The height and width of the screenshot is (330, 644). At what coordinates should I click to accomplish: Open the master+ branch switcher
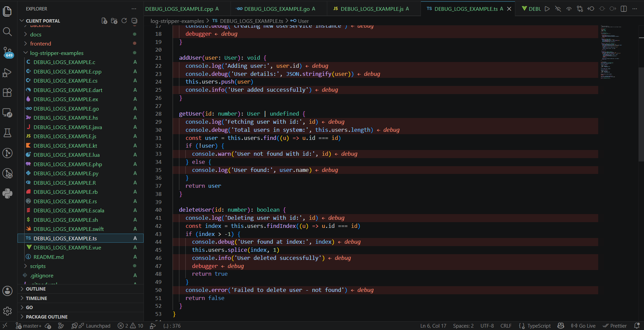click(x=29, y=326)
